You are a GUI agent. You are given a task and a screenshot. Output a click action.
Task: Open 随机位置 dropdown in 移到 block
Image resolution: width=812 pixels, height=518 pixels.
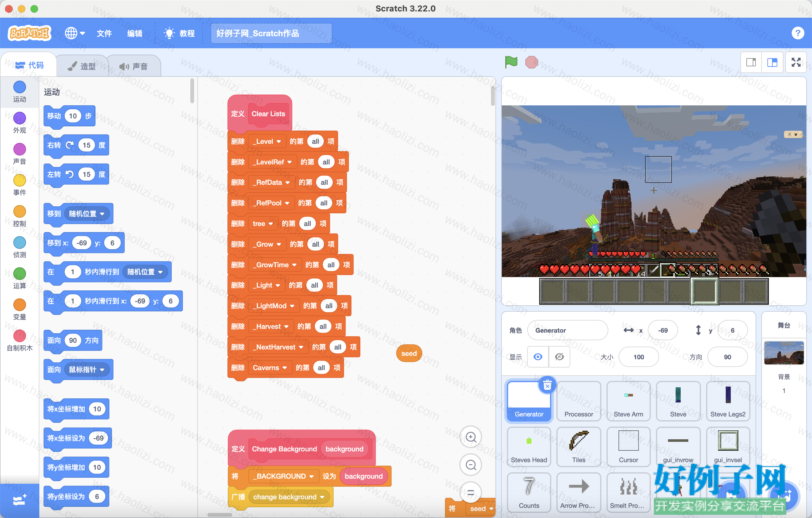[87, 213]
